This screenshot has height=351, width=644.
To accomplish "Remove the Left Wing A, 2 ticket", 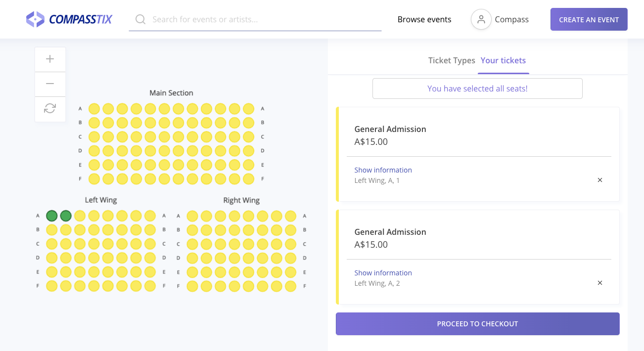I will tap(599, 283).
